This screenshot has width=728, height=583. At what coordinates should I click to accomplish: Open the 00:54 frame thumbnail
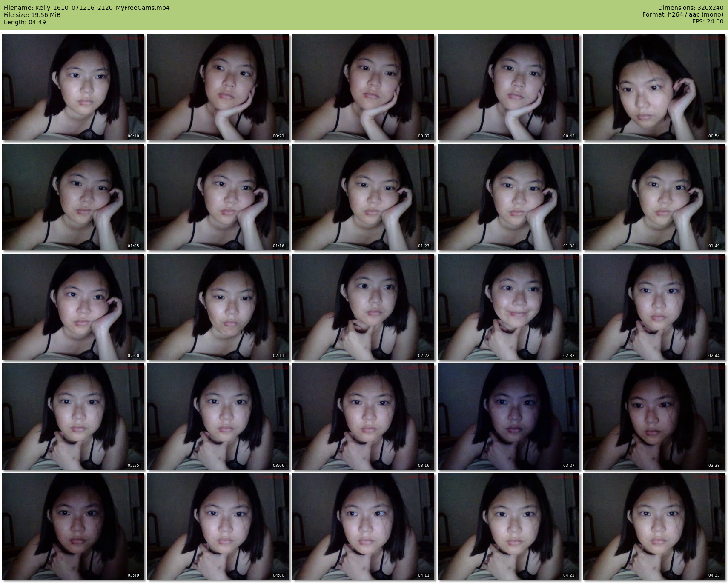(654, 87)
